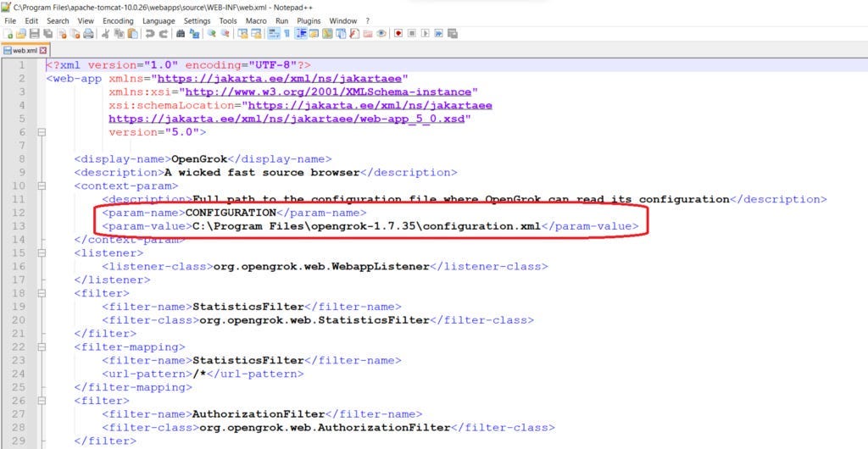Click OpenGrok display-name text on line 8

(199, 159)
